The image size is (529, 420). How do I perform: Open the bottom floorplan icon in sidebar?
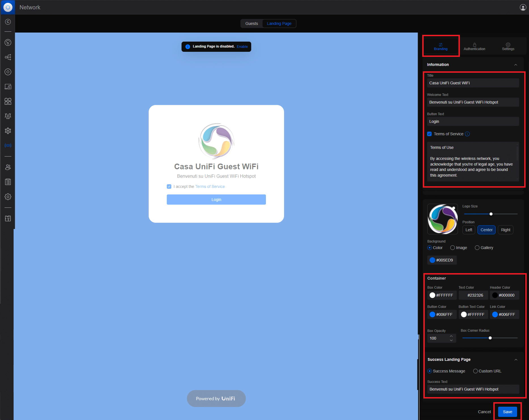pyautogui.click(x=8, y=218)
